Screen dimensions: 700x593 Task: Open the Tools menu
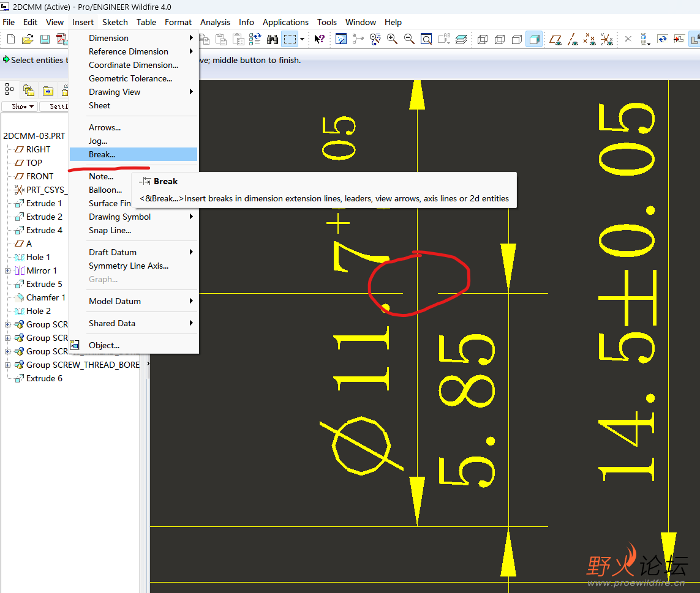click(327, 22)
